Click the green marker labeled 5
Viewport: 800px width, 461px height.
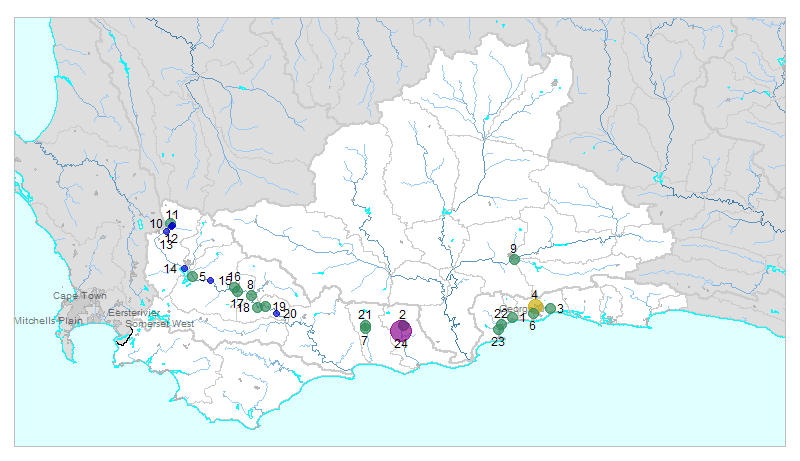(x=192, y=276)
